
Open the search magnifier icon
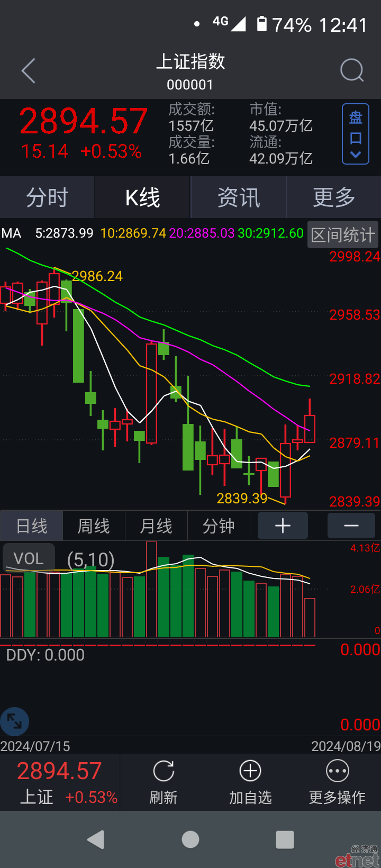[x=352, y=70]
